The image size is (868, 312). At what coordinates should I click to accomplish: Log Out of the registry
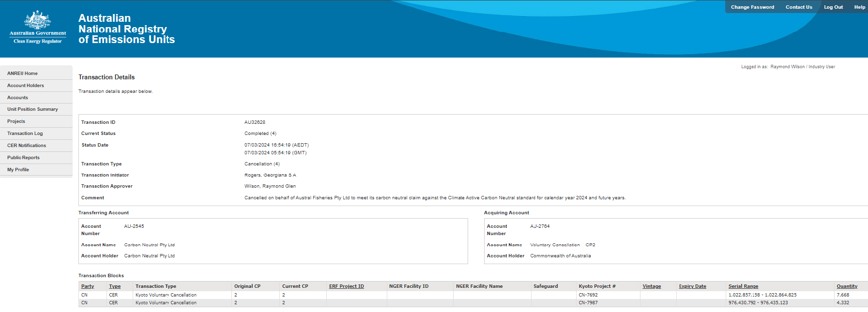(833, 7)
